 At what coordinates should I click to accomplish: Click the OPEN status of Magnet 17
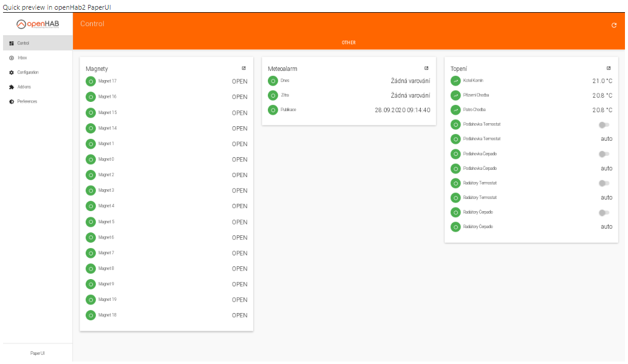click(x=239, y=82)
